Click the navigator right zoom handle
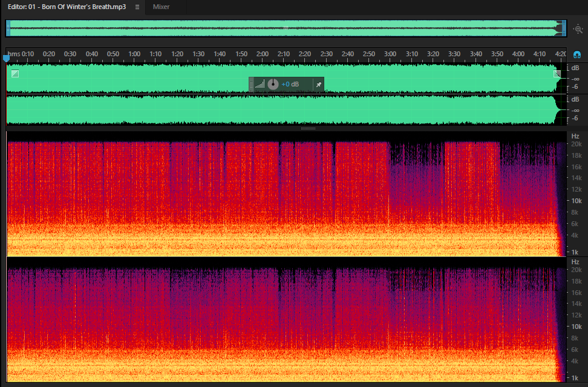 pos(564,28)
